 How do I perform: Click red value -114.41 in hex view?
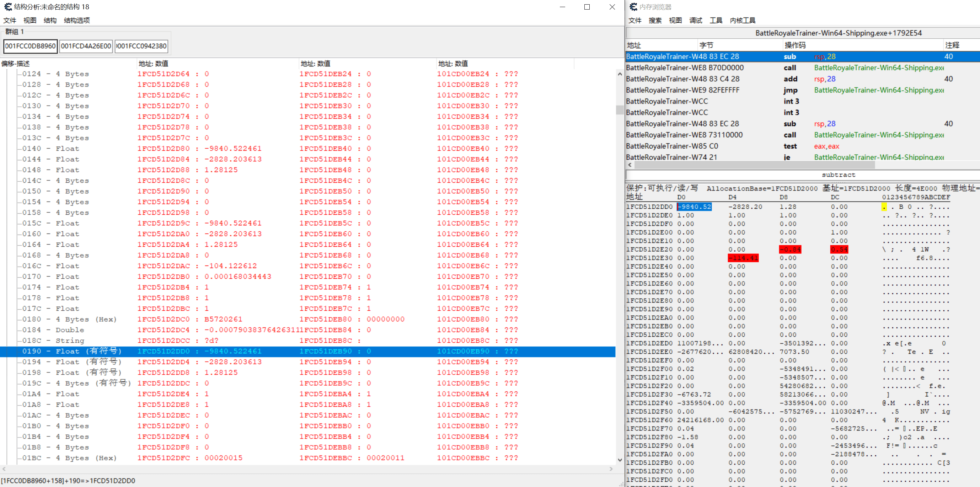click(x=743, y=258)
